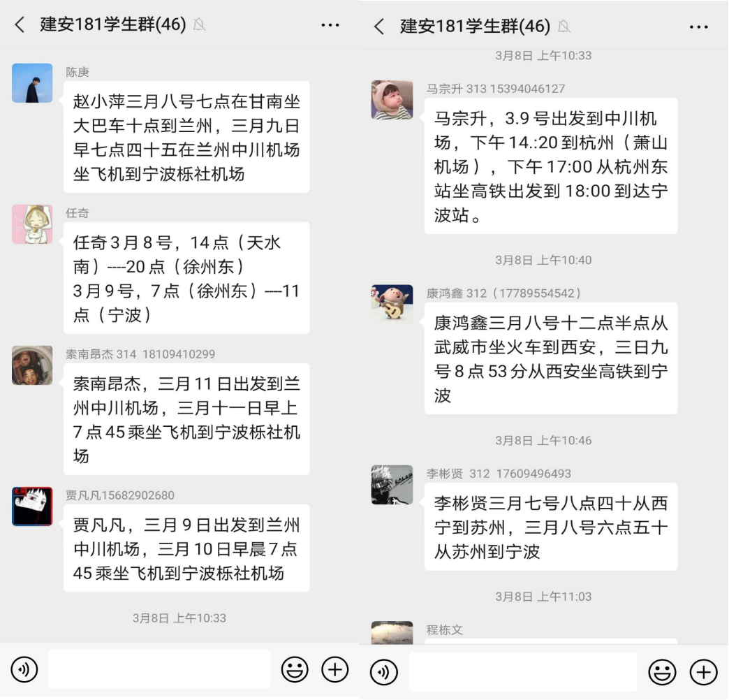The height and width of the screenshot is (700, 729).
Task: Open the three-dot menu in the left chat
Action: [330, 25]
